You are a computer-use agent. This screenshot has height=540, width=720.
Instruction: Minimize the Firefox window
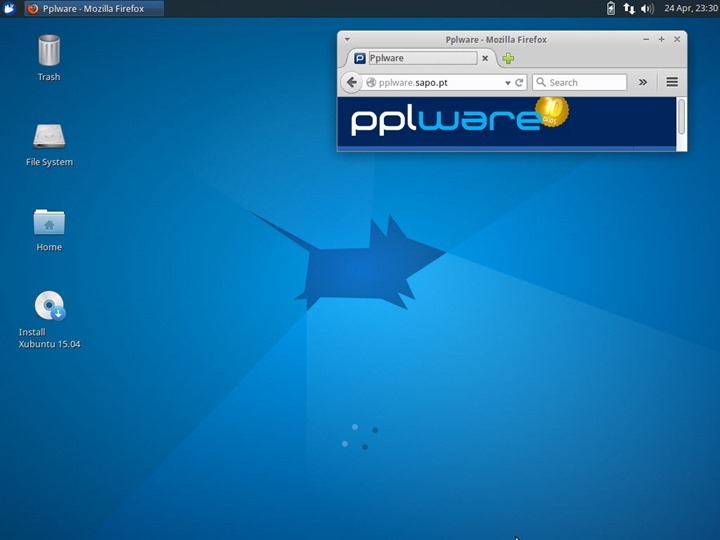(646, 39)
